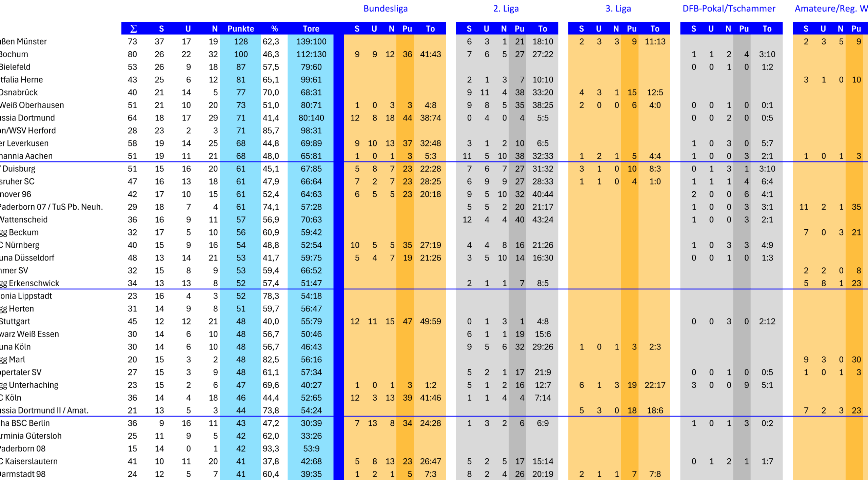
Task: Click the 43:24 2. Liga goals cell
Action: click(x=542, y=219)
